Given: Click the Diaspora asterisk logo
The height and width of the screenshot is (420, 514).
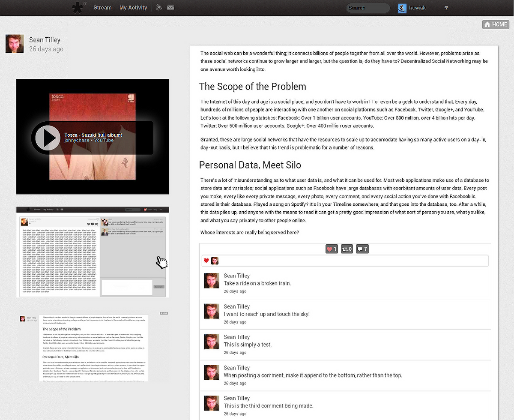Looking at the screenshot, I should coord(78,8).
